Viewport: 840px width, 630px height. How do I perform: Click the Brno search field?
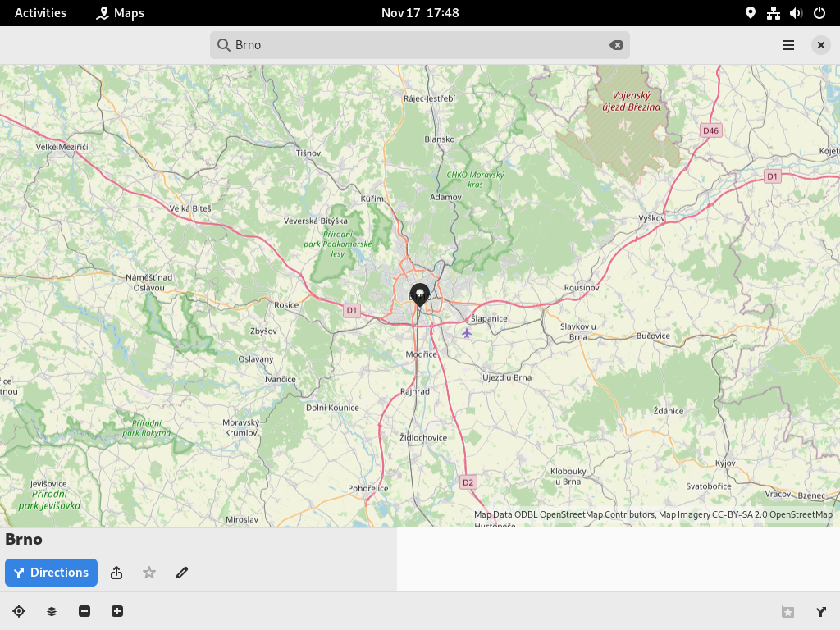tap(420, 45)
